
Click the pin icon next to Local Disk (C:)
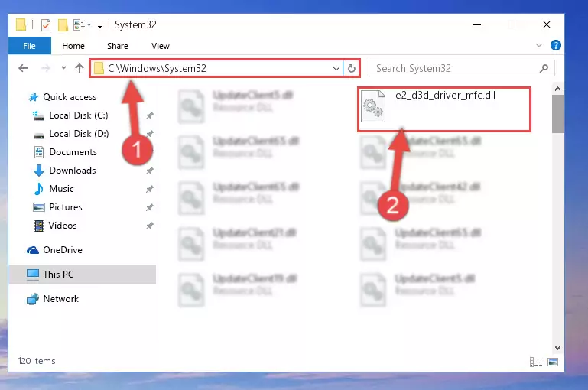(x=150, y=115)
